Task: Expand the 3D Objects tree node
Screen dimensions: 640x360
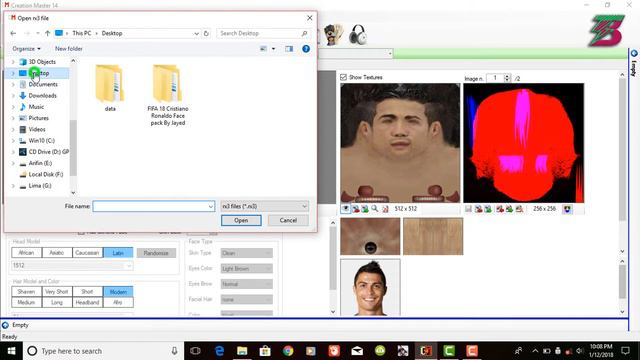Action: (x=13, y=62)
